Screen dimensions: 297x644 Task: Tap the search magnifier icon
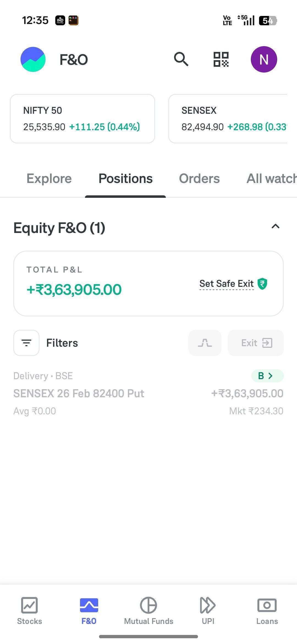[x=181, y=59]
